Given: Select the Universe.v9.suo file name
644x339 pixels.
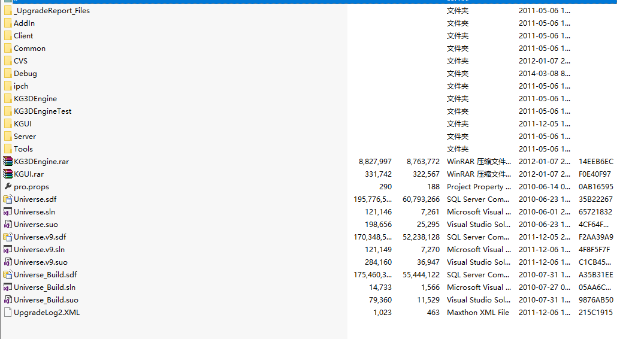Looking at the screenshot, I should pos(41,262).
